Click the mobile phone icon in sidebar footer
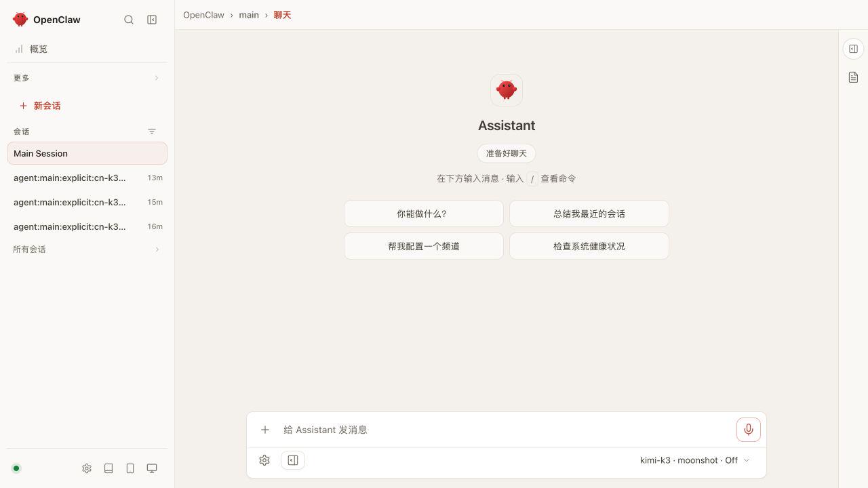 [x=130, y=468]
